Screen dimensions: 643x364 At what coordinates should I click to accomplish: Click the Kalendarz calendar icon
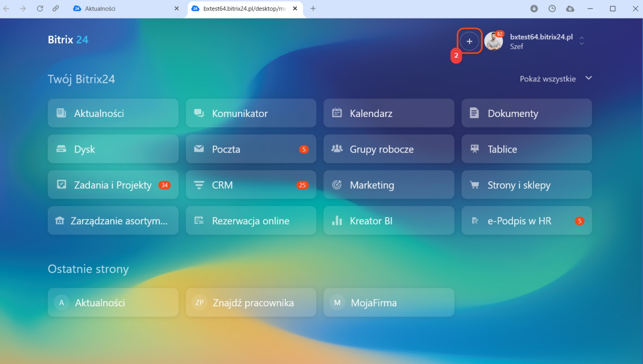pos(337,113)
